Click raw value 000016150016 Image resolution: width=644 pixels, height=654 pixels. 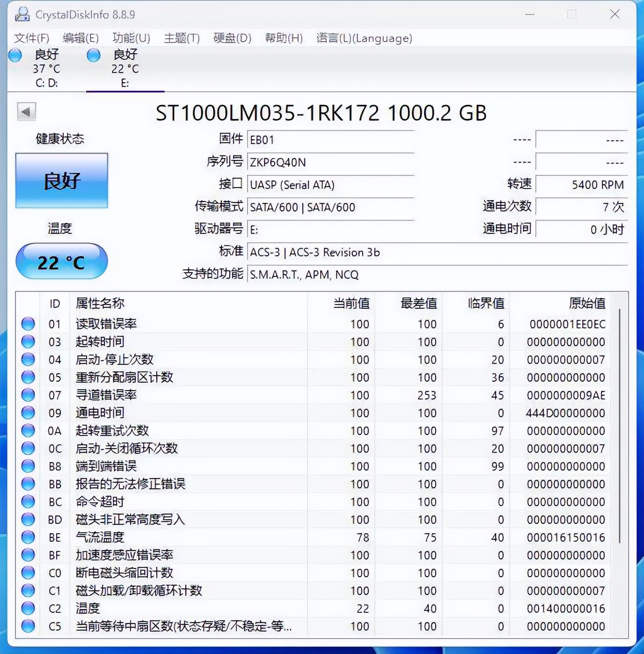[x=566, y=537]
